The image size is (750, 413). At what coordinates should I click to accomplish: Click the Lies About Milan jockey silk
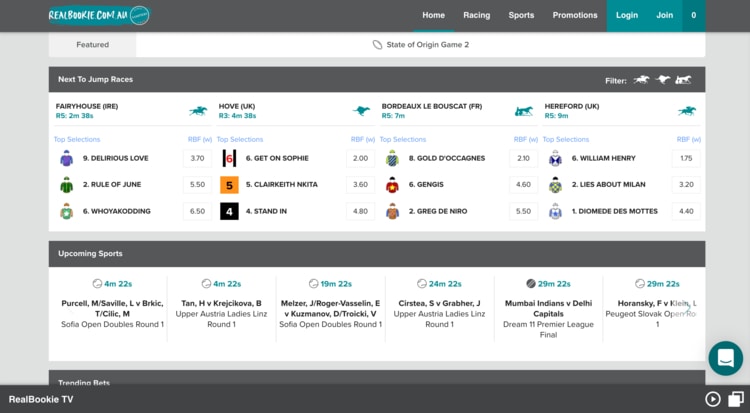click(555, 185)
